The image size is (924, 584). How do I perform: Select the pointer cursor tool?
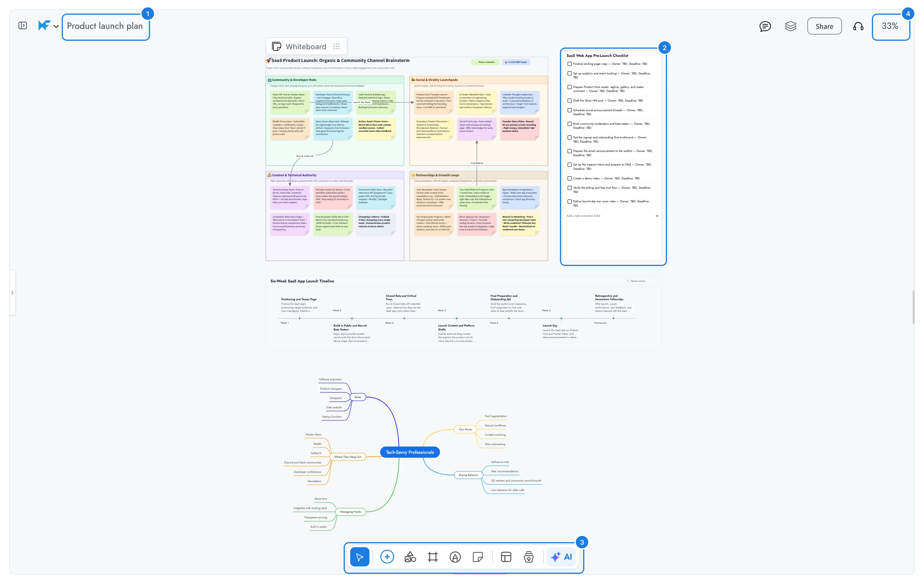pos(360,557)
